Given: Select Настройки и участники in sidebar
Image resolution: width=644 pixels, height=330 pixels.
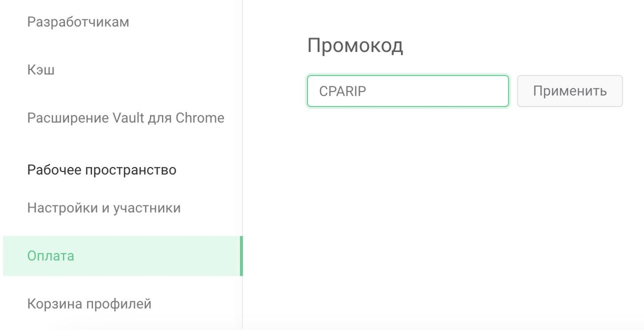Looking at the screenshot, I should tap(104, 208).
